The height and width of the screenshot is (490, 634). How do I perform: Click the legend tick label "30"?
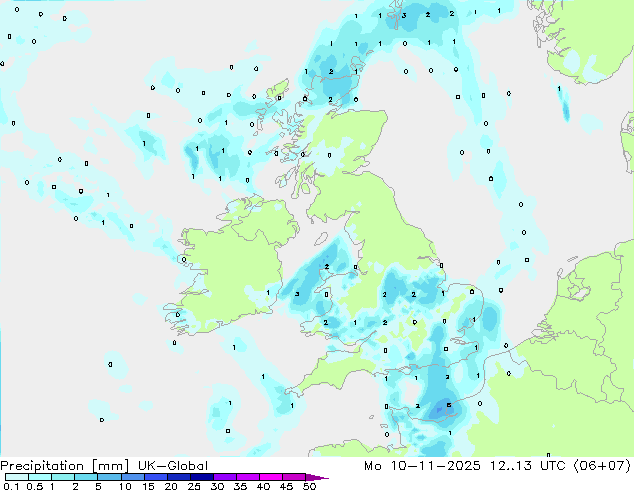217,486
